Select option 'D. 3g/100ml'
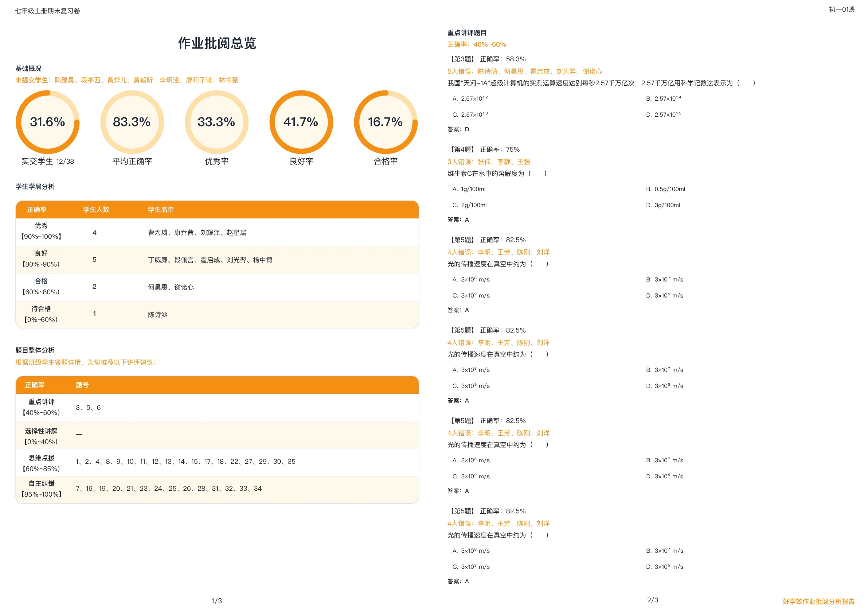This screenshot has height=614, width=868. coord(663,205)
